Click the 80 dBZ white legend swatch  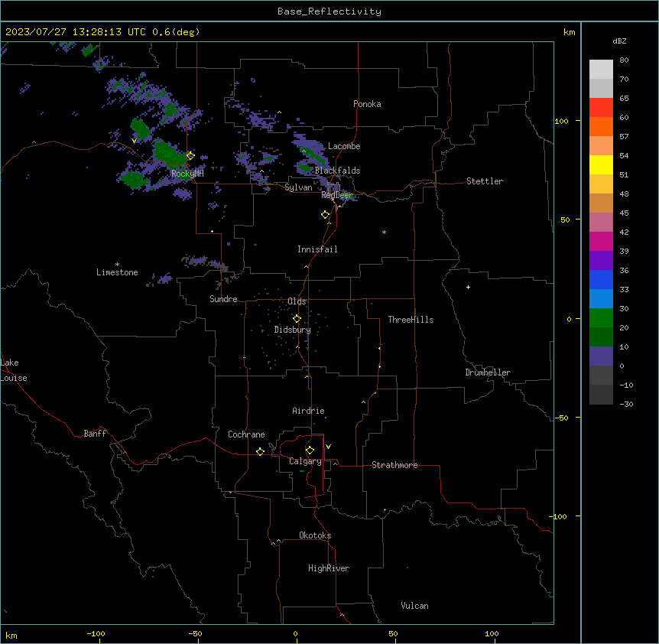point(601,70)
